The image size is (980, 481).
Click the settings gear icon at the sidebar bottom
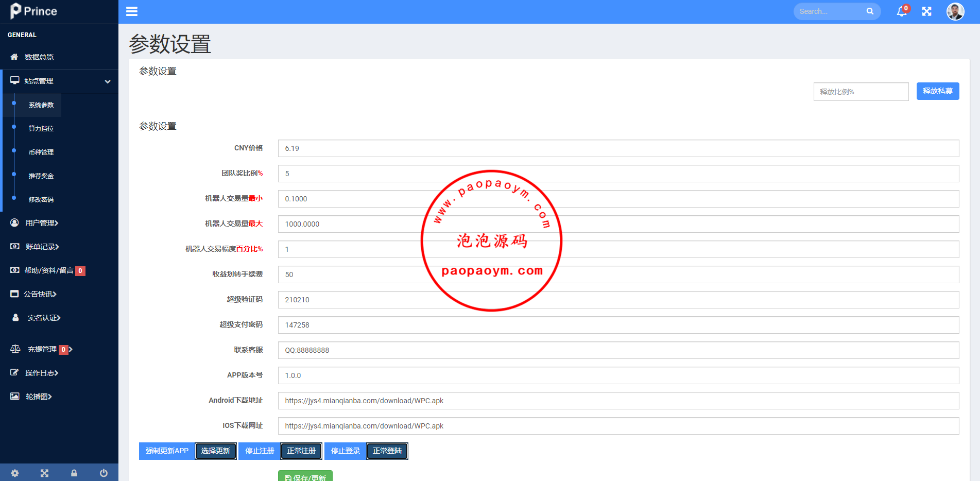[x=15, y=473]
